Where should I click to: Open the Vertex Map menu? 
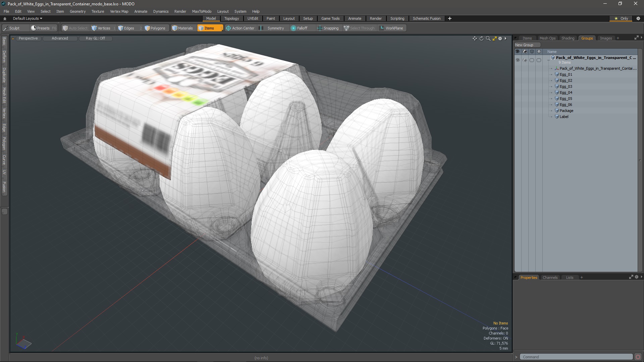(119, 11)
